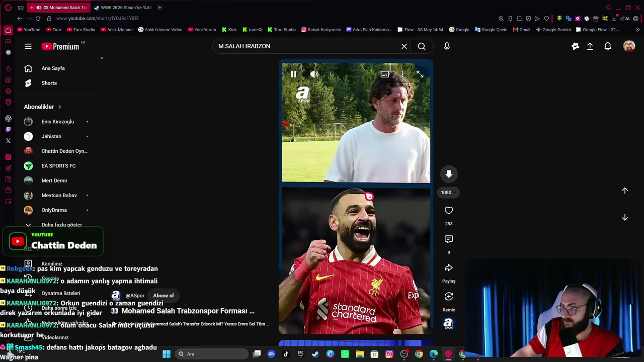Click the Remix icon

pyautogui.click(x=449, y=297)
